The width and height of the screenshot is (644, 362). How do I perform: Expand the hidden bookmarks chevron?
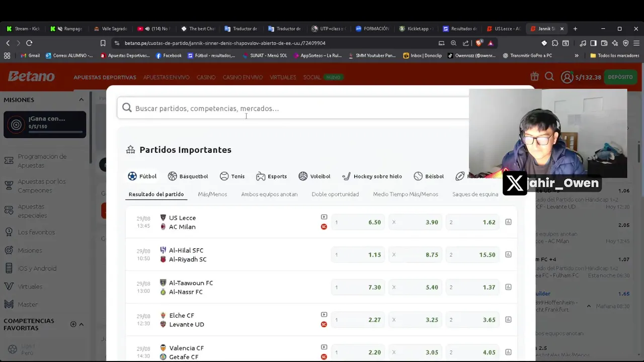pyautogui.click(x=577, y=55)
